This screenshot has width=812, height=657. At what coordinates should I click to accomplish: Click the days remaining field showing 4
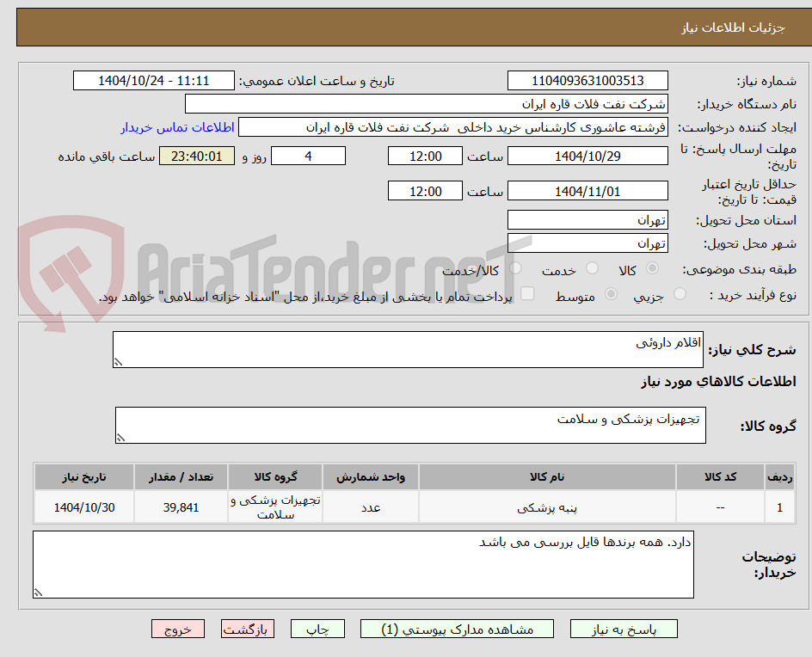308,156
